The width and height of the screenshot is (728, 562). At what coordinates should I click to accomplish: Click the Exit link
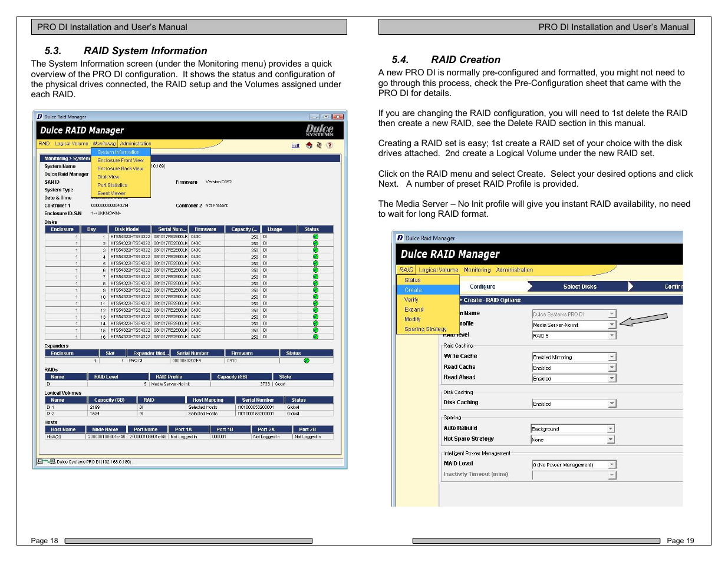click(x=295, y=146)
